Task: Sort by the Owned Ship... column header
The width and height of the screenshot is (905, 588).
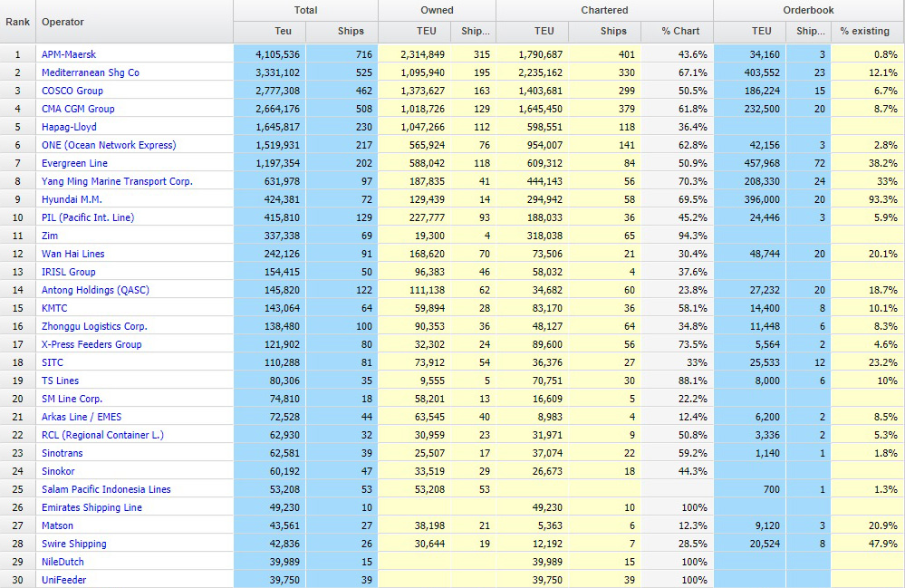Action: tap(473, 31)
